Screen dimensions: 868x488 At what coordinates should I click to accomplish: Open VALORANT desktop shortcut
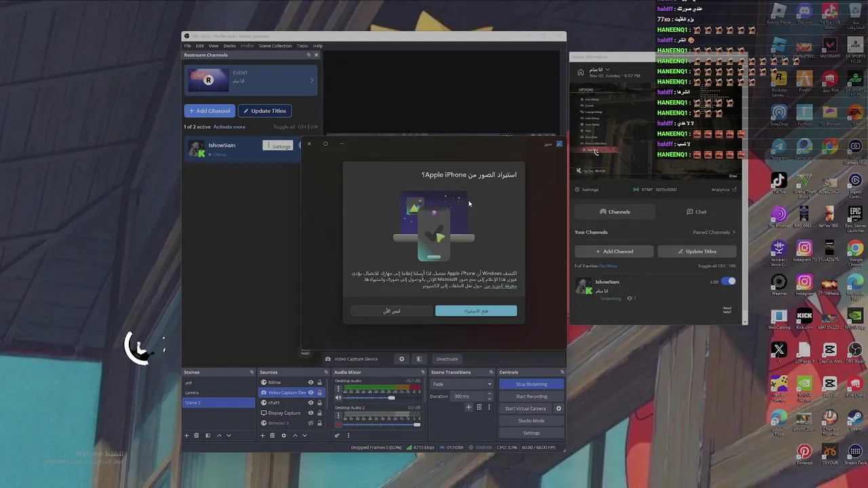[x=829, y=48]
